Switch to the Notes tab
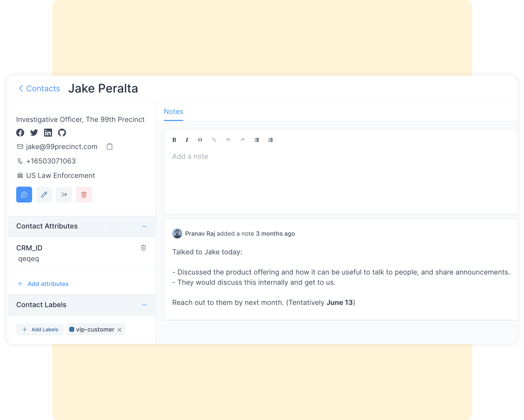The width and height of the screenshot is (524, 420). pyautogui.click(x=173, y=112)
